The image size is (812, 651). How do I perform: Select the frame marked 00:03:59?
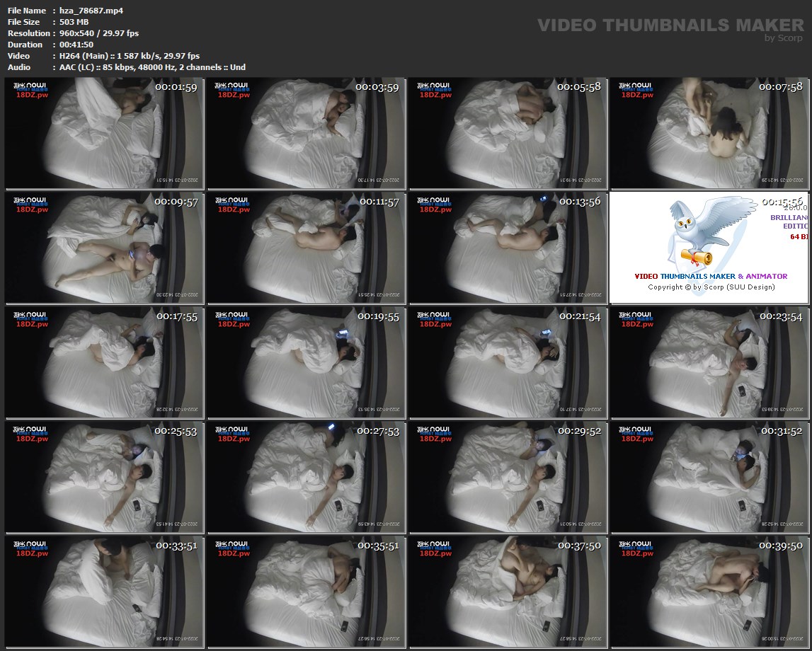pos(306,133)
